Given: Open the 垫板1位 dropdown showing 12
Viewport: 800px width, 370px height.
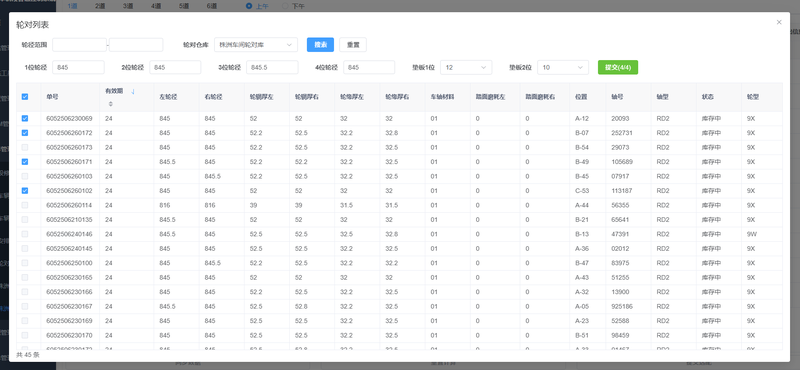Looking at the screenshot, I should click(466, 67).
